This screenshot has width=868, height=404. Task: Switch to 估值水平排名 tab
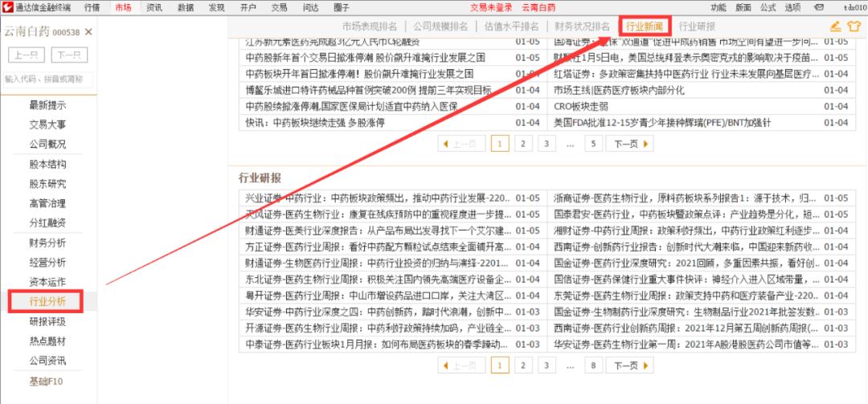point(511,26)
